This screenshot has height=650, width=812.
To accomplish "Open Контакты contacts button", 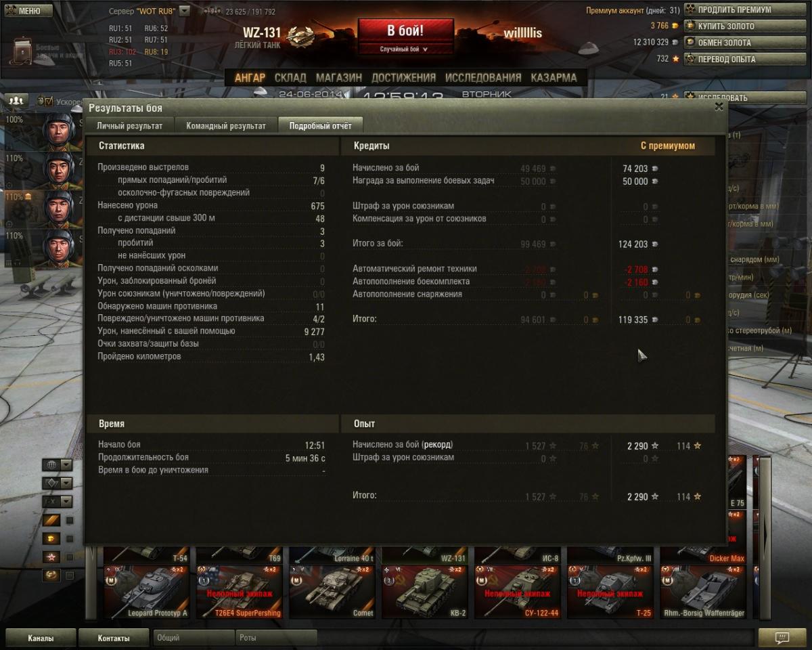I will click(114, 638).
